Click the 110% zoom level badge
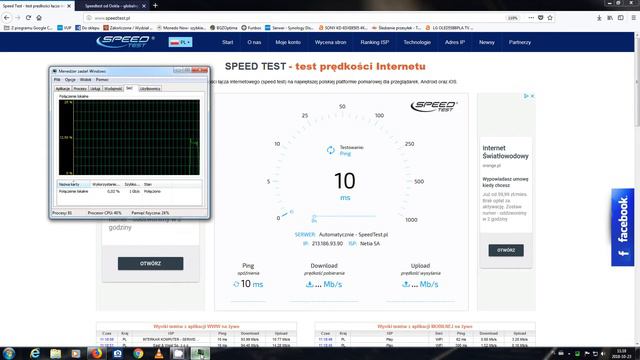 513,18
